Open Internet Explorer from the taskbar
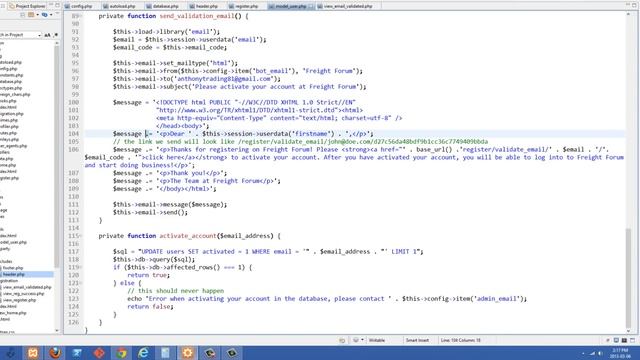The height and width of the screenshot is (360, 640). [143, 353]
